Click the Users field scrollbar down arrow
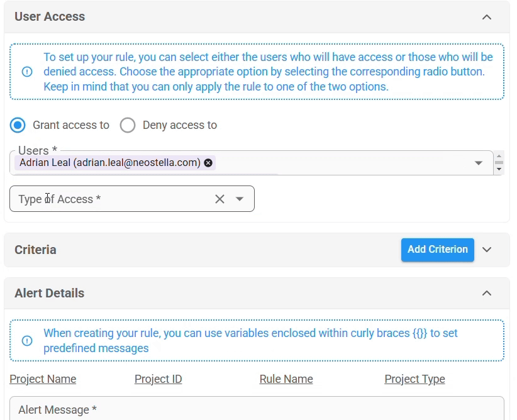The width and height of the screenshot is (517, 420). click(499, 169)
